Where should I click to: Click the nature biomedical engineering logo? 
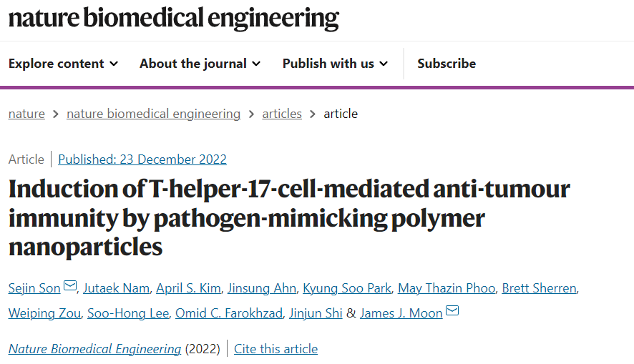coord(173,19)
